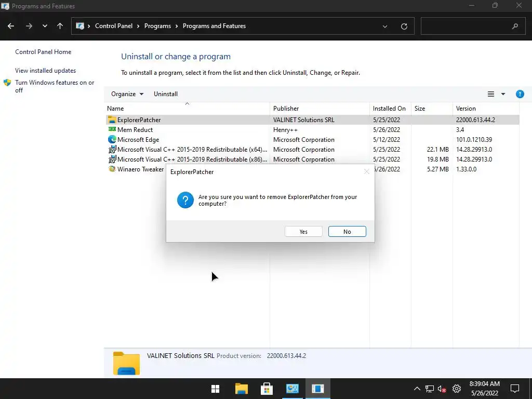Click the large folder icon in details pane
Viewport: 532px width, 399px height.
pos(126,363)
